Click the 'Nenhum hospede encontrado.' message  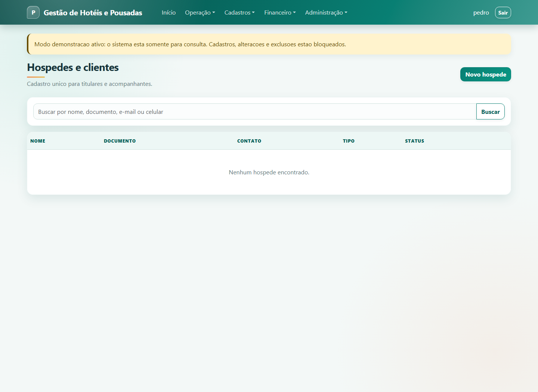269,172
